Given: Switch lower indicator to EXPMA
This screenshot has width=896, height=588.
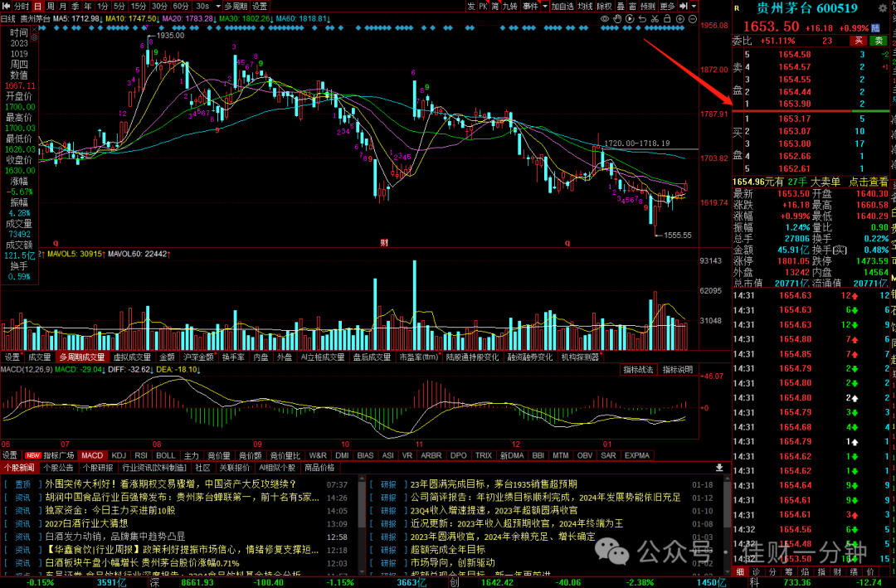Looking at the screenshot, I should click(637, 455).
